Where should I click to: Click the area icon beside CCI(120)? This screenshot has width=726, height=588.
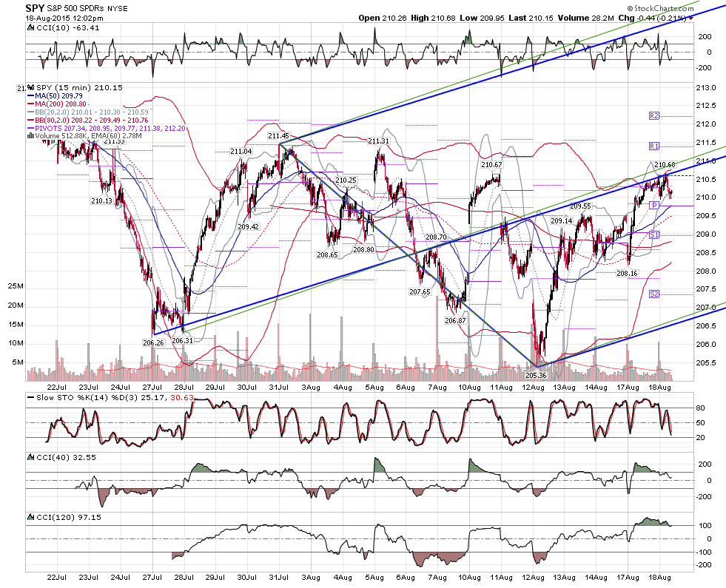[x=30, y=517]
